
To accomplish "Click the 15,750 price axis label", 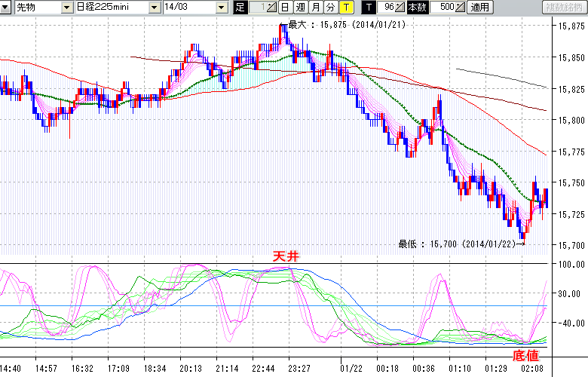I will click(x=571, y=183).
